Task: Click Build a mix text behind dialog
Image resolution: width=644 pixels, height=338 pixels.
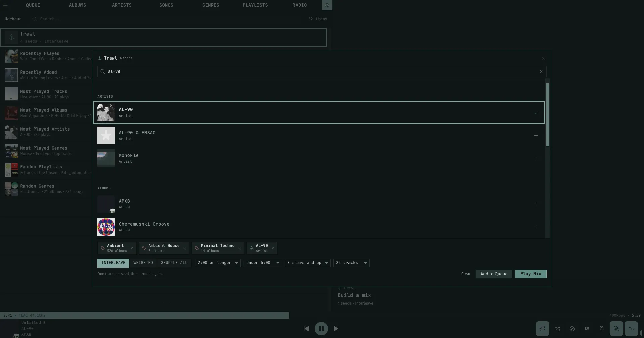Action: 354,295
